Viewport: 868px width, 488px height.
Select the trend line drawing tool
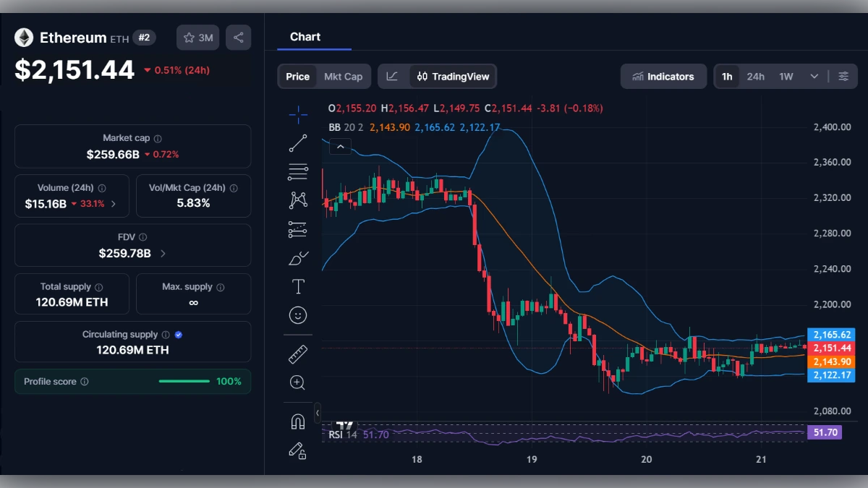click(298, 142)
